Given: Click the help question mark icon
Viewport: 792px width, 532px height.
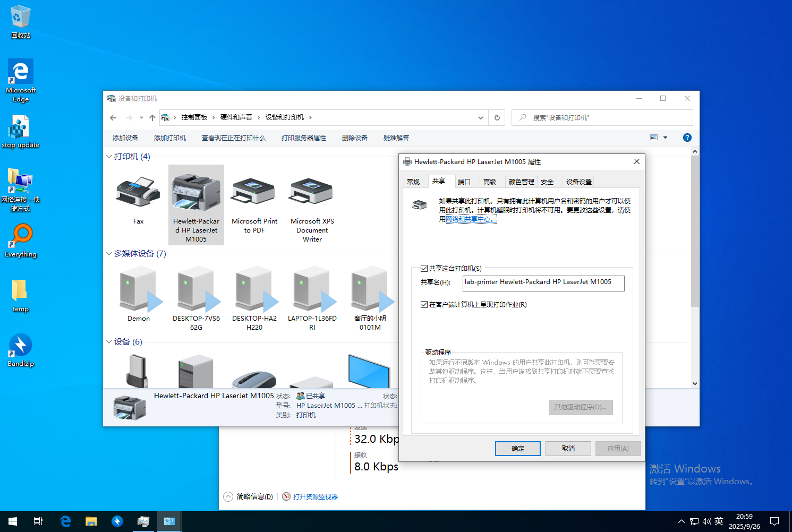Looking at the screenshot, I should point(687,138).
